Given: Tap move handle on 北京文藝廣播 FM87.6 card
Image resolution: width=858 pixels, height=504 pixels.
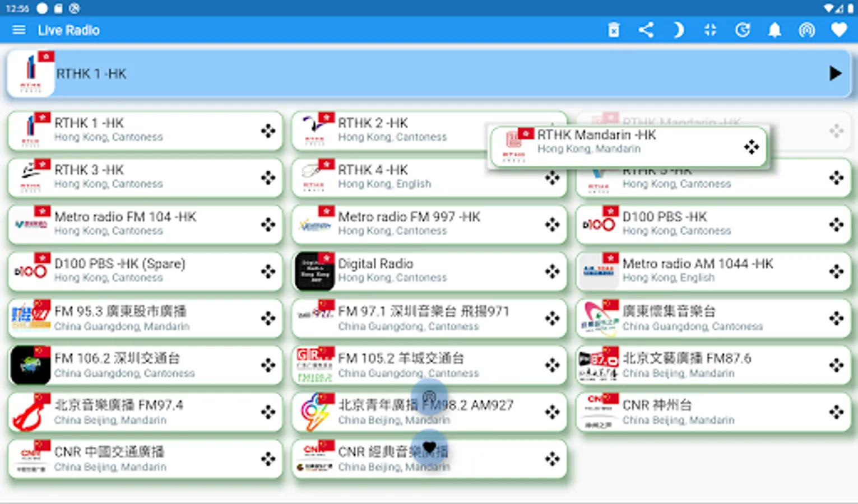Looking at the screenshot, I should (x=836, y=365).
